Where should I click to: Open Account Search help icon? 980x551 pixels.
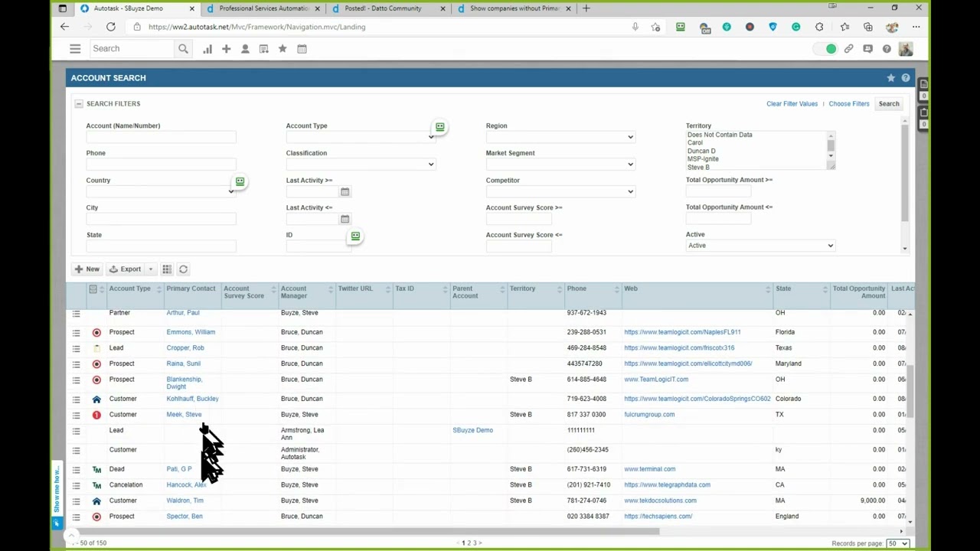click(x=906, y=78)
